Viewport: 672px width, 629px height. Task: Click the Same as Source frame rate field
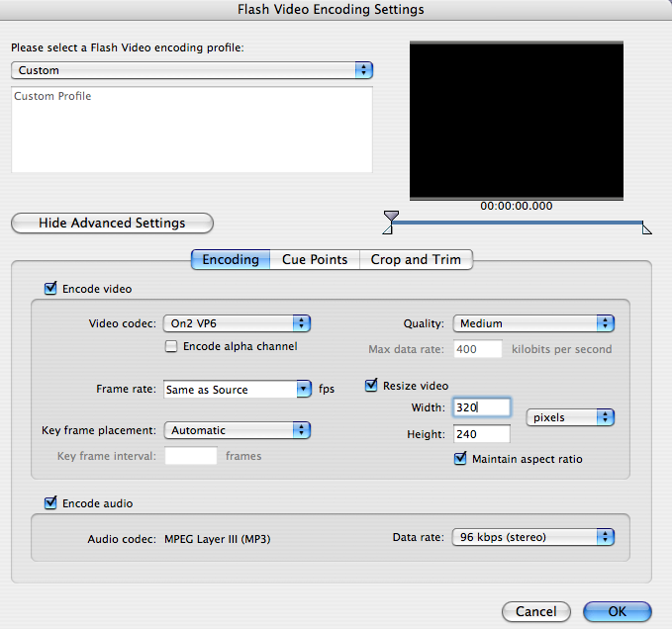point(231,390)
